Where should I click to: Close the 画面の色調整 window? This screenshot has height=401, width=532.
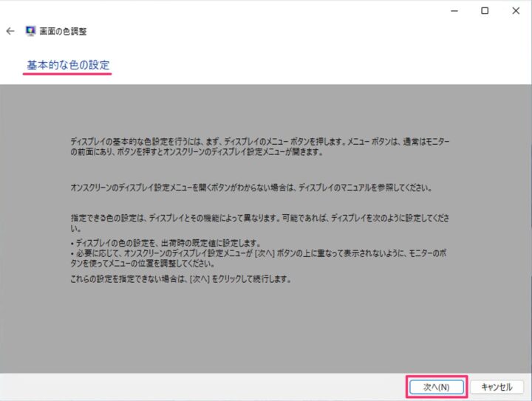[516, 11]
